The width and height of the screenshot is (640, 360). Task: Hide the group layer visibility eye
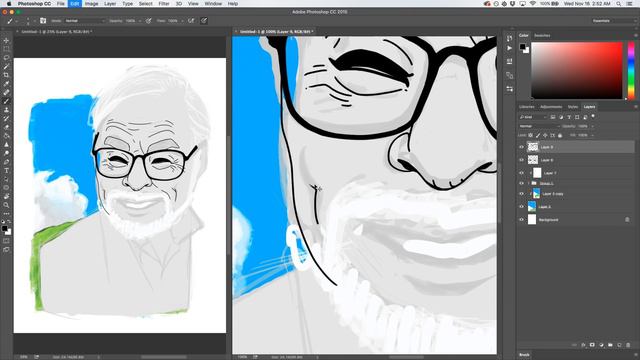click(x=521, y=184)
